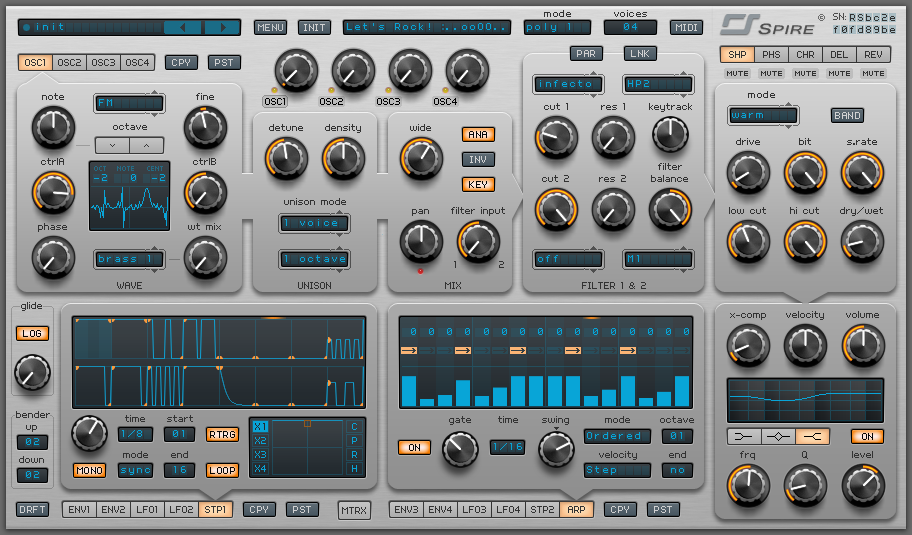
Task: Click the C button in stepper grid
Action: click(x=354, y=427)
